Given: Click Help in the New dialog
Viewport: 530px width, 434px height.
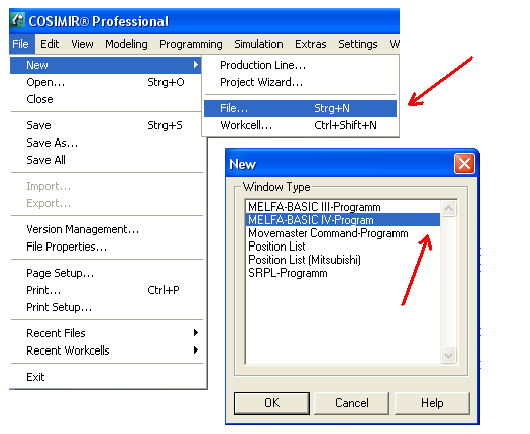Looking at the screenshot, I should (x=432, y=403).
